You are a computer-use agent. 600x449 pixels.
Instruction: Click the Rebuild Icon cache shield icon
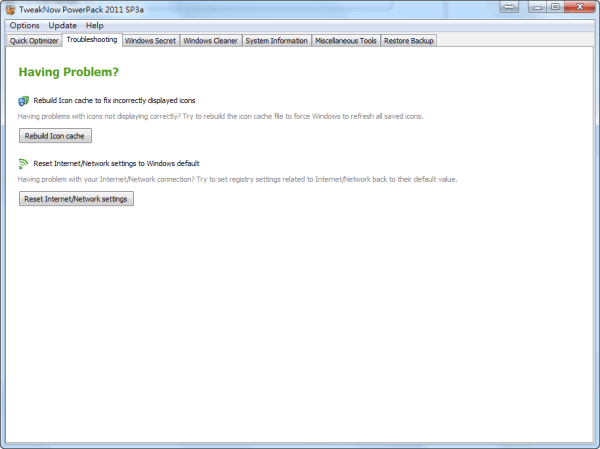[23, 101]
